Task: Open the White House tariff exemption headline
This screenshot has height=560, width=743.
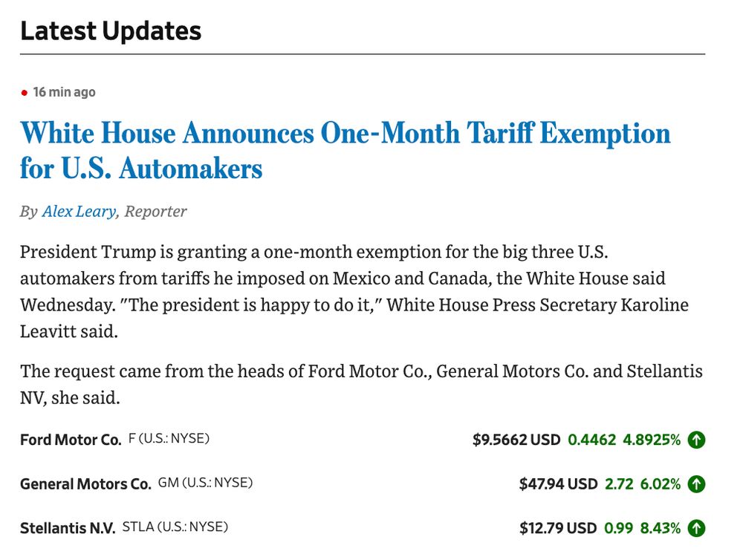Action: coord(345,150)
